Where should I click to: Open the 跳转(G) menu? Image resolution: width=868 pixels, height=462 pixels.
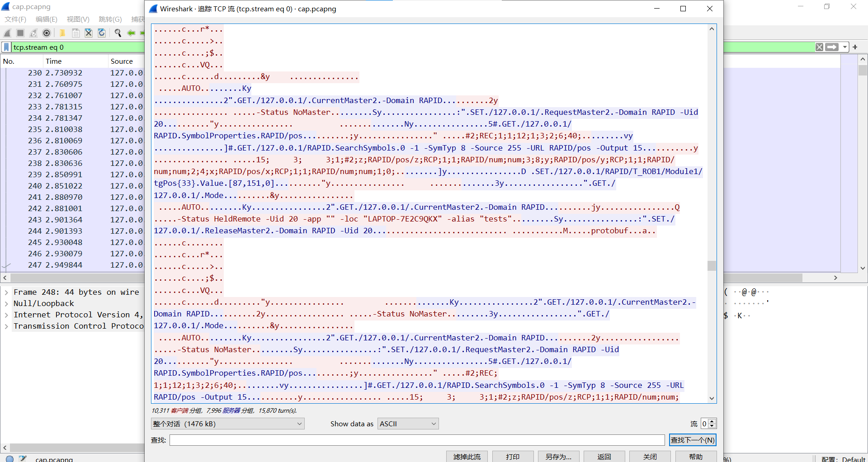point(110,19)
